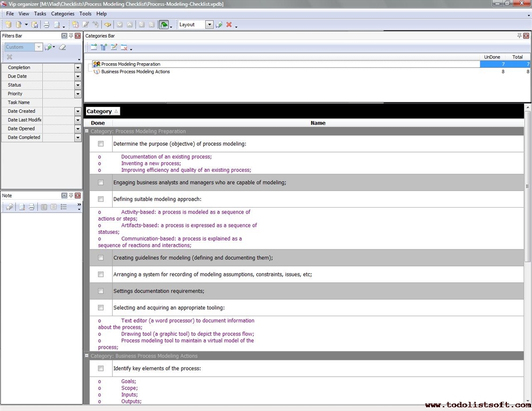Viewport: 532px width, 411px height.
Task: Select Business Process Modeling Actions category
Action: point(135,72)
